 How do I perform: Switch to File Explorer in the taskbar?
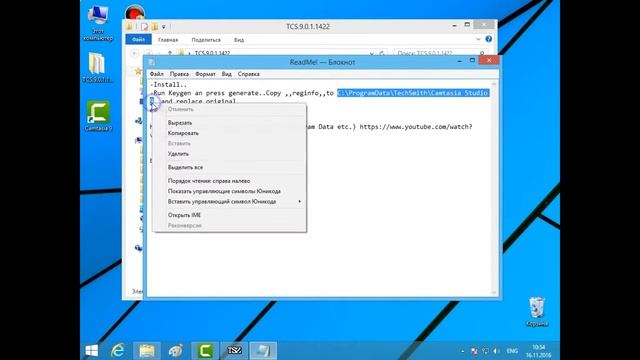point(147,351)
